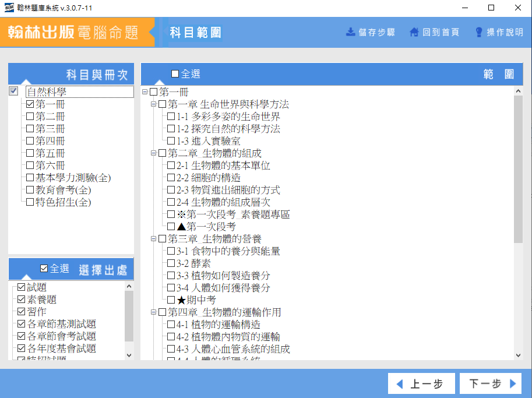This screenshot has width=532, height=398.
Task: Click the home icon beside 回到首頁
Action: tap(414, 32)
